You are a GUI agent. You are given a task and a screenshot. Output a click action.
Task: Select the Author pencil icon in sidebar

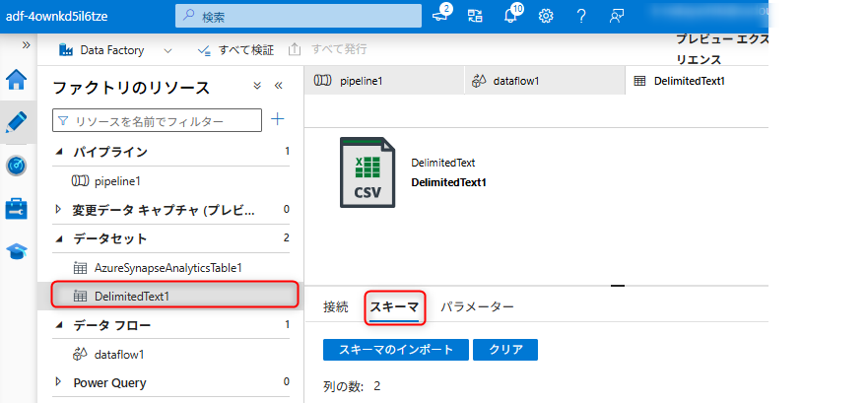point(17,122)
